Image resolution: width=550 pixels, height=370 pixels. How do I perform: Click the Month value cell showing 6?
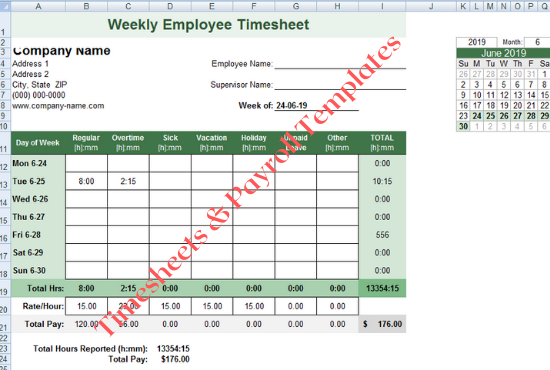tap(537, 42)
